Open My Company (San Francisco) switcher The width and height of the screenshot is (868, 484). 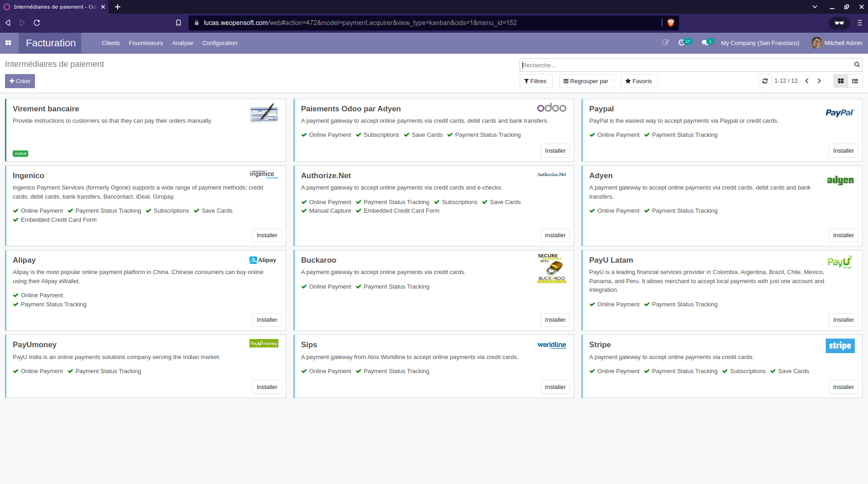760,43
